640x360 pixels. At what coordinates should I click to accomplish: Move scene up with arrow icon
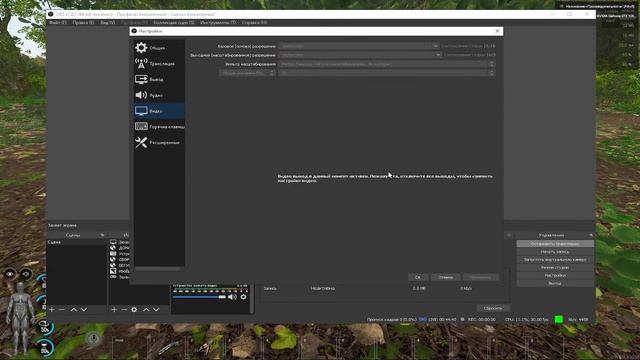click(74, 310)
